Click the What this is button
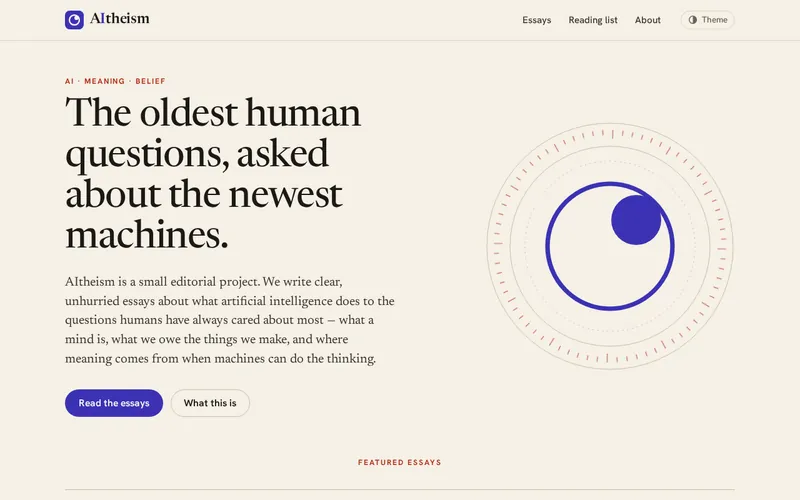 [210, 403]
